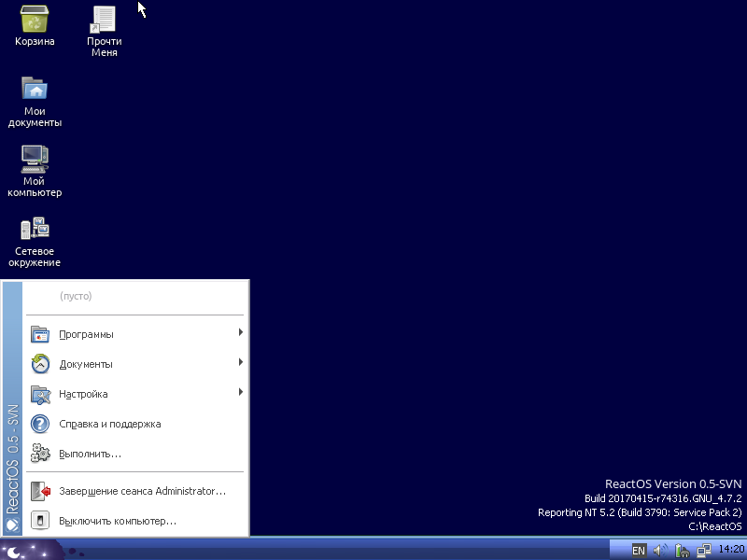
Task: Select the Мои документы desktop folder
Action: point(35,102)
